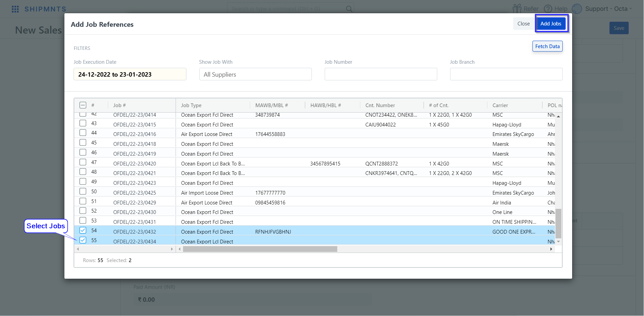Sort by Cnt. Number column header
Viewport: 644px width, 316px height.
point(380,105)
